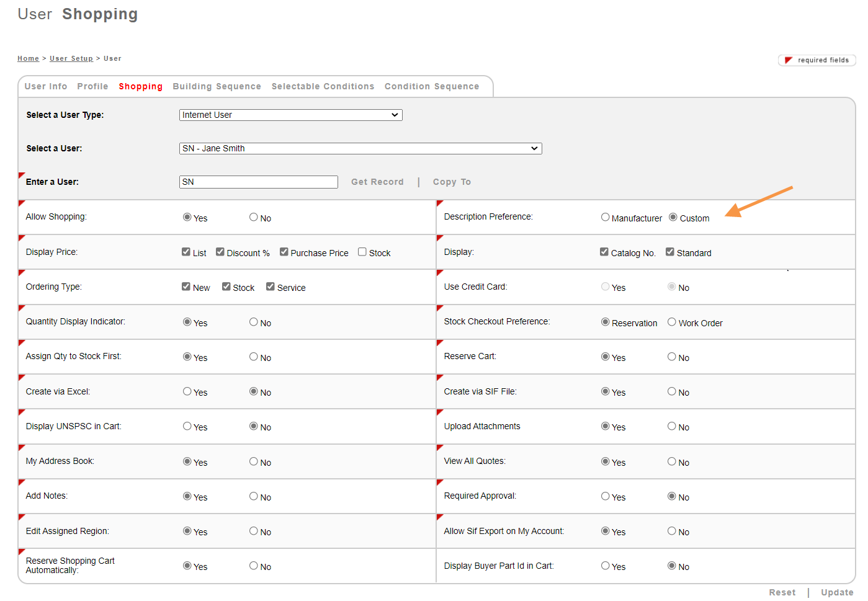
Task: Set Required Approval to Yes
Action: point(606,496)
